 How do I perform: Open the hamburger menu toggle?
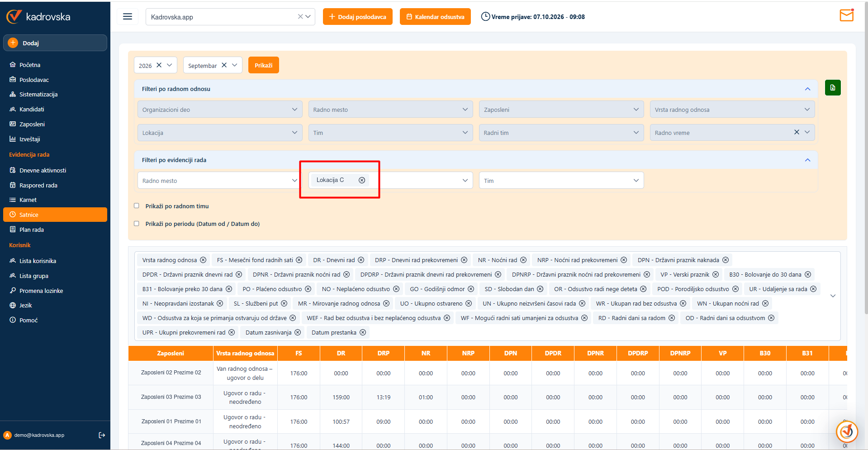(128, 17)
